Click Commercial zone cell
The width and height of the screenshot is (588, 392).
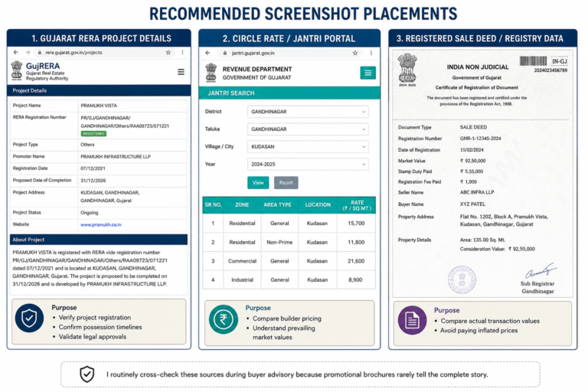coord(242,261)
